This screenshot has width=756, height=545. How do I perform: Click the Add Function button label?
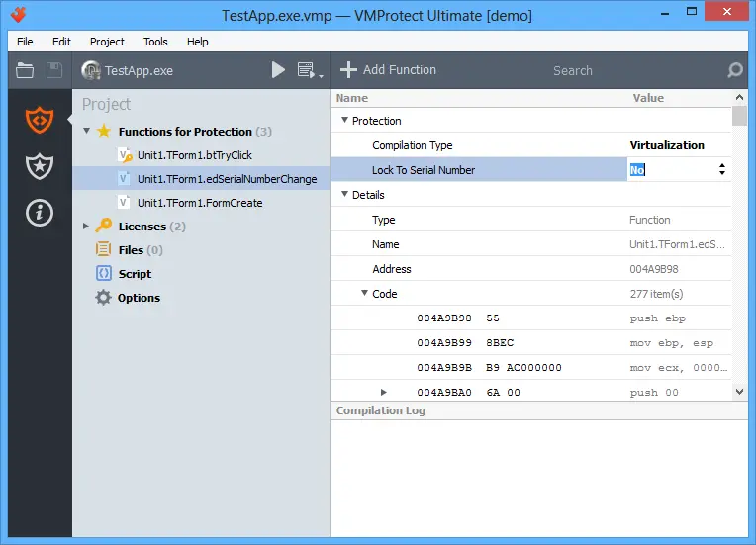[x=399, y=70]
